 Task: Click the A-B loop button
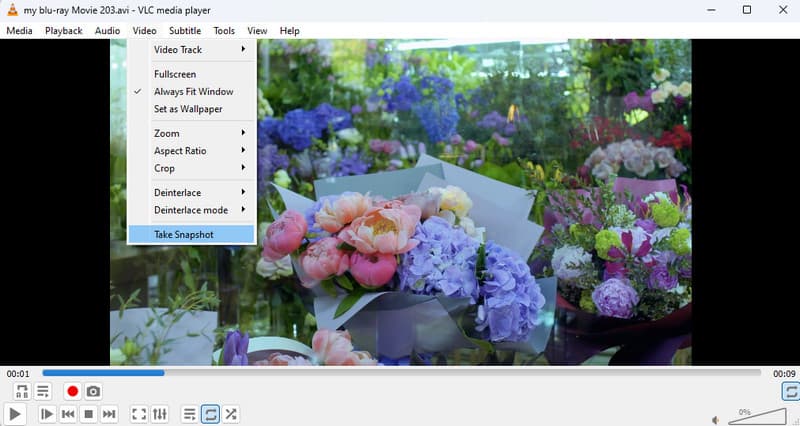(x=22, y=391)
